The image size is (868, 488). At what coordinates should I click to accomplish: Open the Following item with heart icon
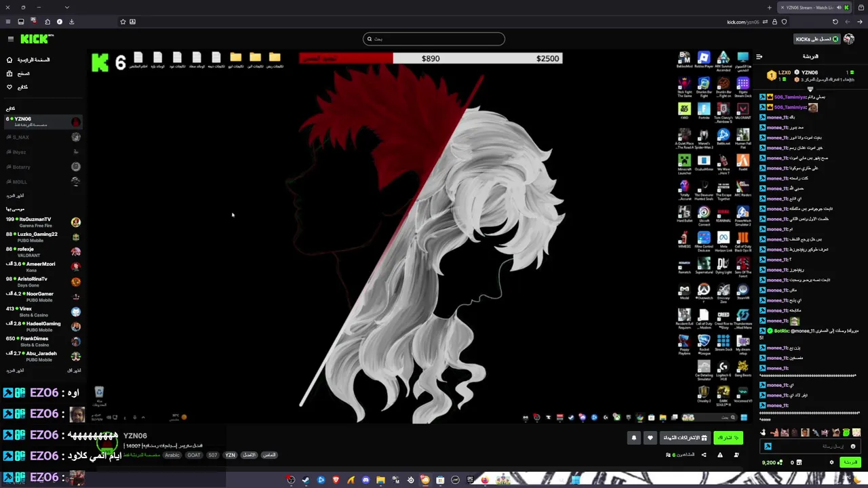(x=18, y=87)
